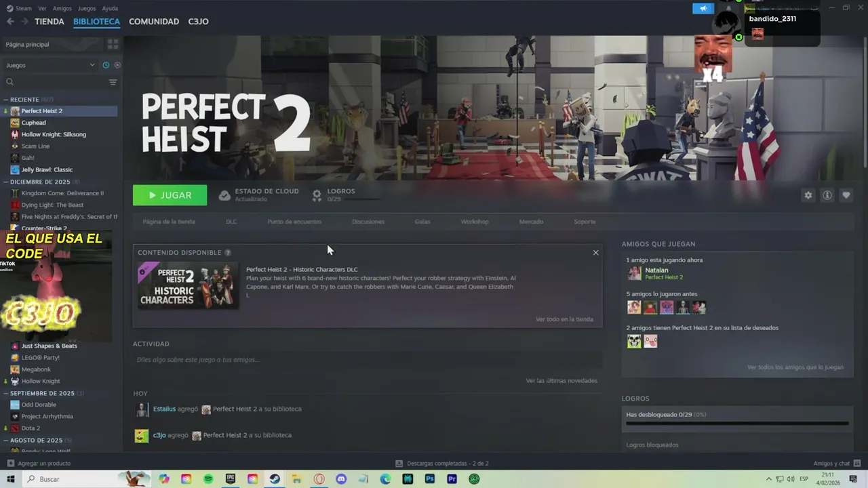Screen dimensions: 868x488
Task: Collapse the SEPTIEMBRE DE 2025 section
Action: pos(5,393)
